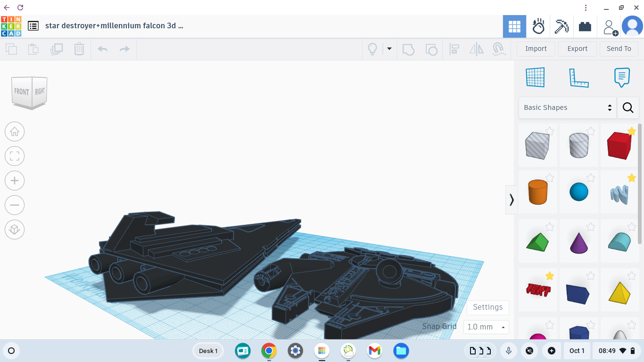This screenshot has width=644, height=362.
Task: Pick the purple cone shape
Action: coord(579,242)
